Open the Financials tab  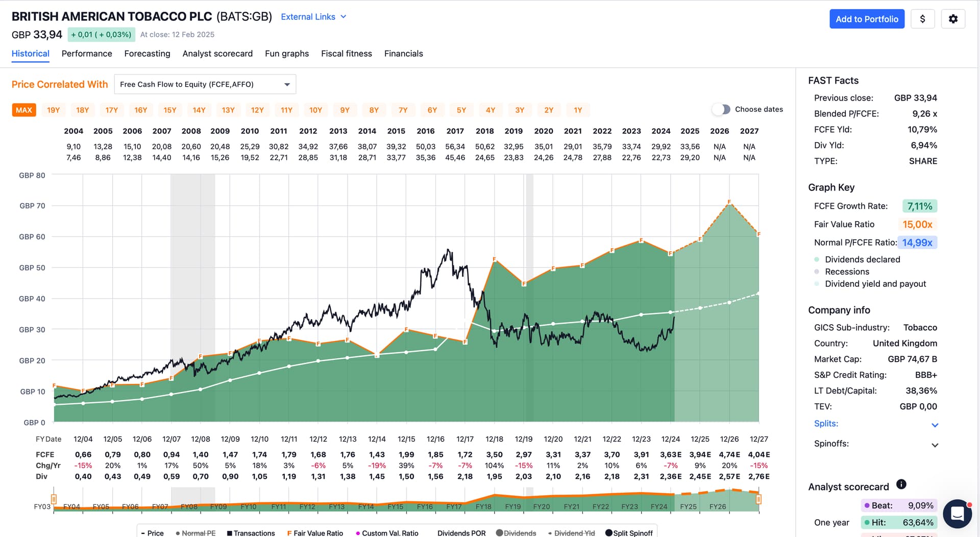(x=404, y=54)
